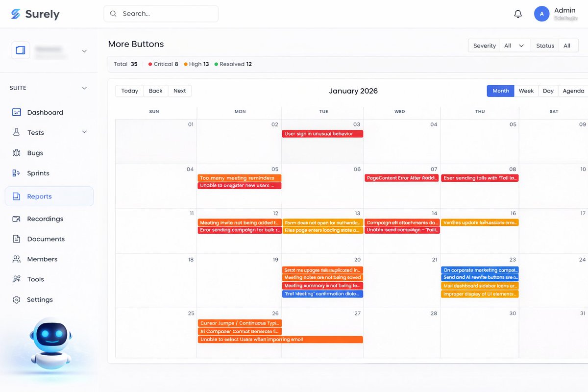Screen dimensions: 588x392
Task: Open the Severity All dropdown
Action: (x=515, y=46)
